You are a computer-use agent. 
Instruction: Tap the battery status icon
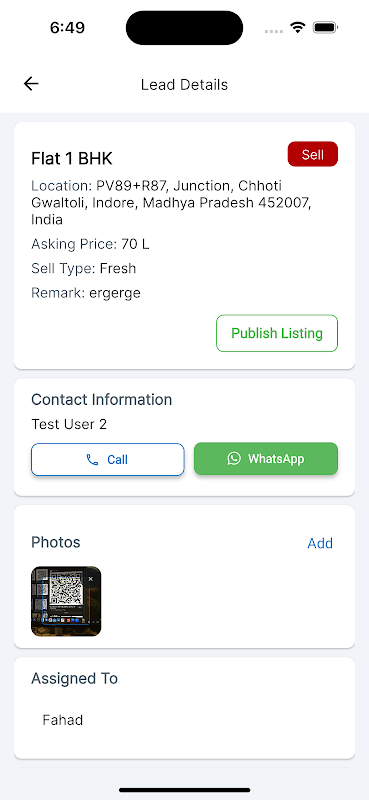(325, 28)
